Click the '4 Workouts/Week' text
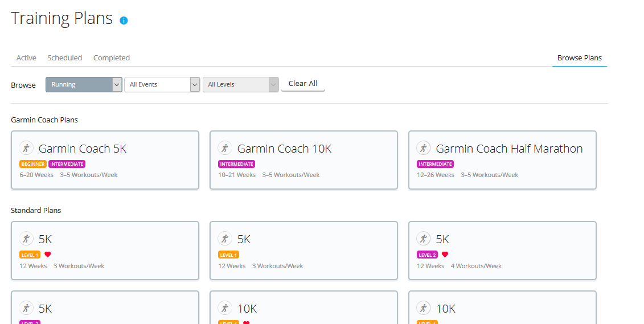Viewport: 644px width, 324px height. 476,266
